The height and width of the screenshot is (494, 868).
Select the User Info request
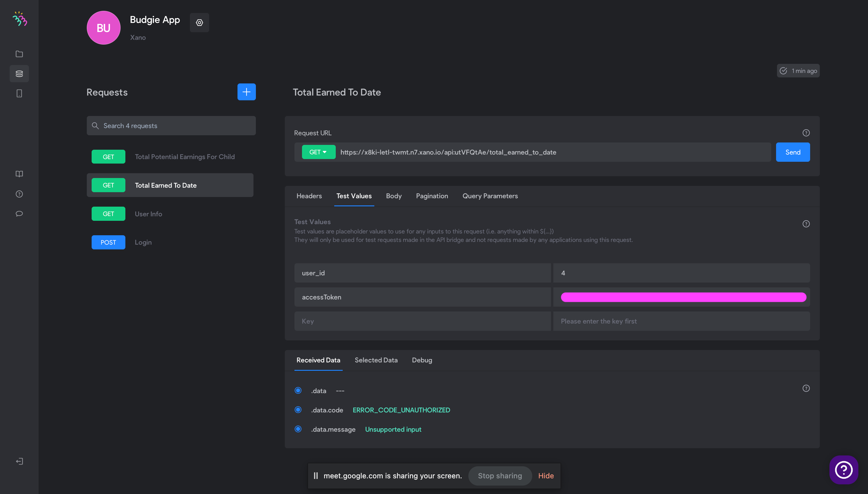pos(170,214)
